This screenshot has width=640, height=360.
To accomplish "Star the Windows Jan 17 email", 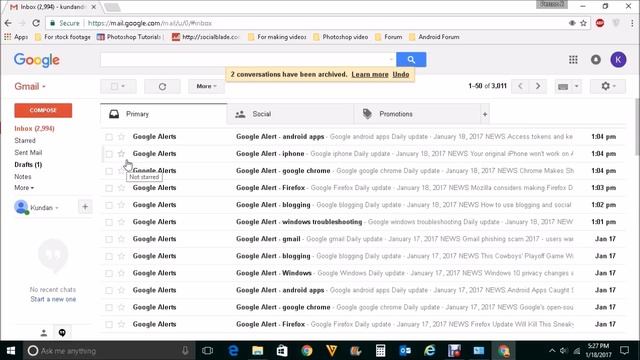I will (x=121, y=273).
